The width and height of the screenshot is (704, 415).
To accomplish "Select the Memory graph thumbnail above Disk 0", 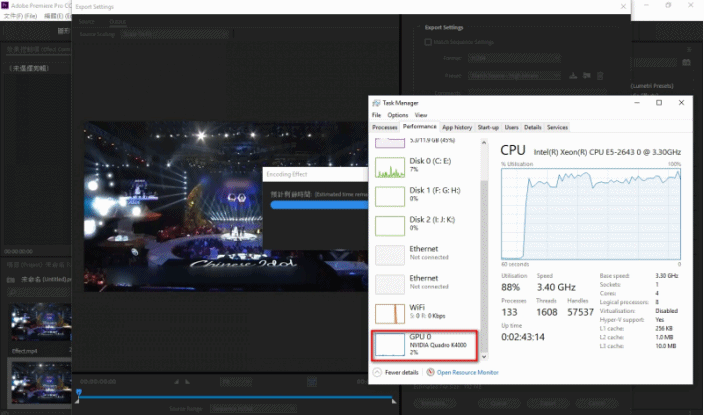I will 390,143.
